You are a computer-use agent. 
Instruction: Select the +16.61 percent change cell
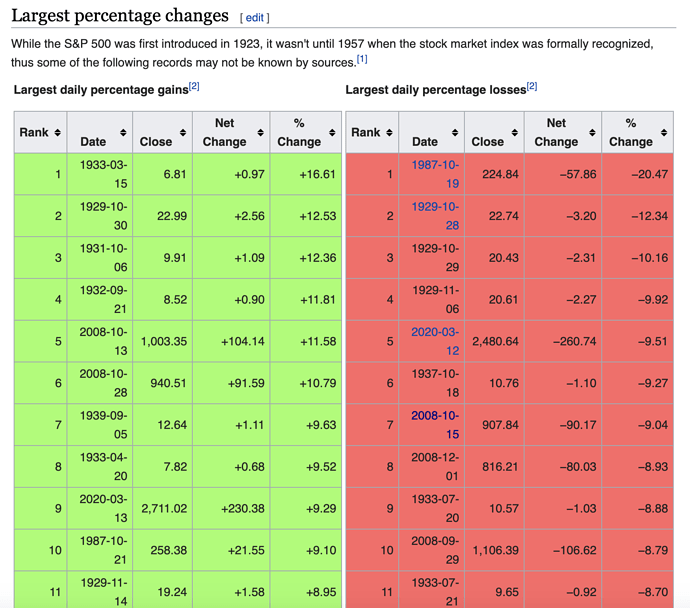pos(306,174)
